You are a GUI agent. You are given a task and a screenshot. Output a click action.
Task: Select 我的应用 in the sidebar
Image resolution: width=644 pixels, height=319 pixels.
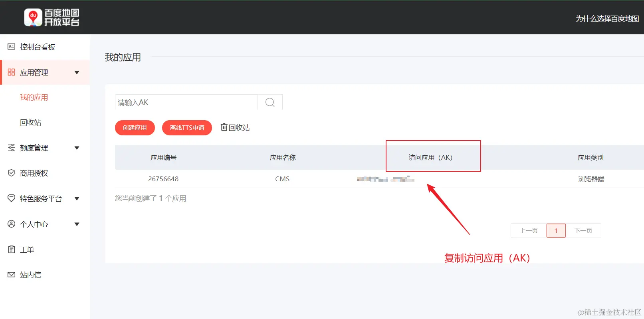(34, 97)
